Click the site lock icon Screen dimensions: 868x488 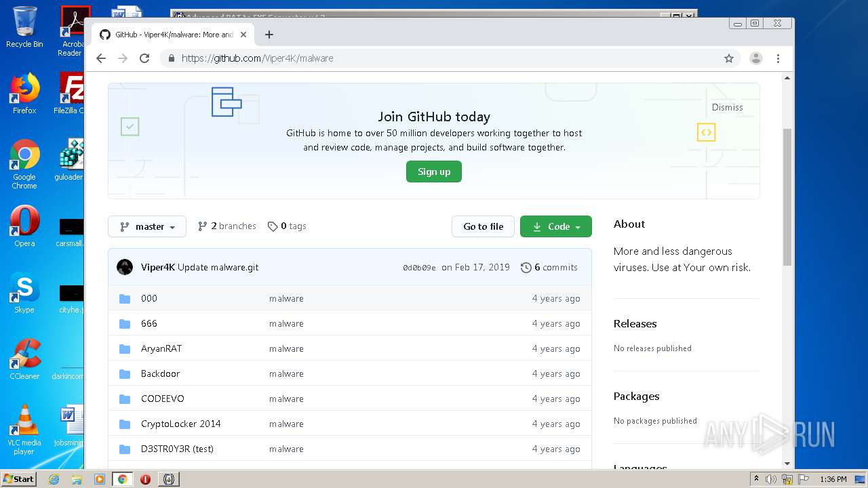(171, 58)
